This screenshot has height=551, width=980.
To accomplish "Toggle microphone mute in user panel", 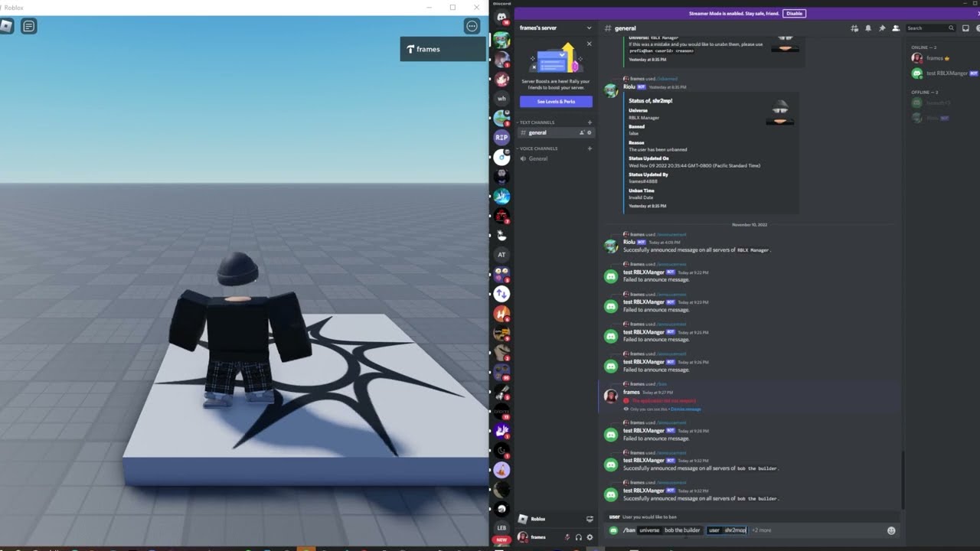I will coord(567,537).
